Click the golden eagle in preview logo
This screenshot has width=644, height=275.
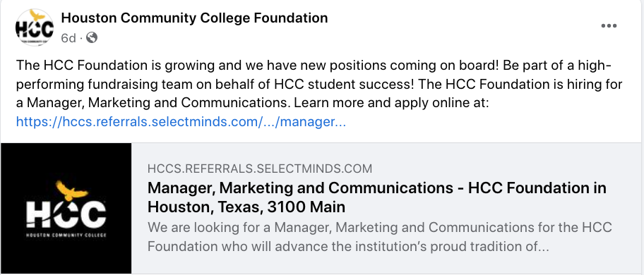71,190
